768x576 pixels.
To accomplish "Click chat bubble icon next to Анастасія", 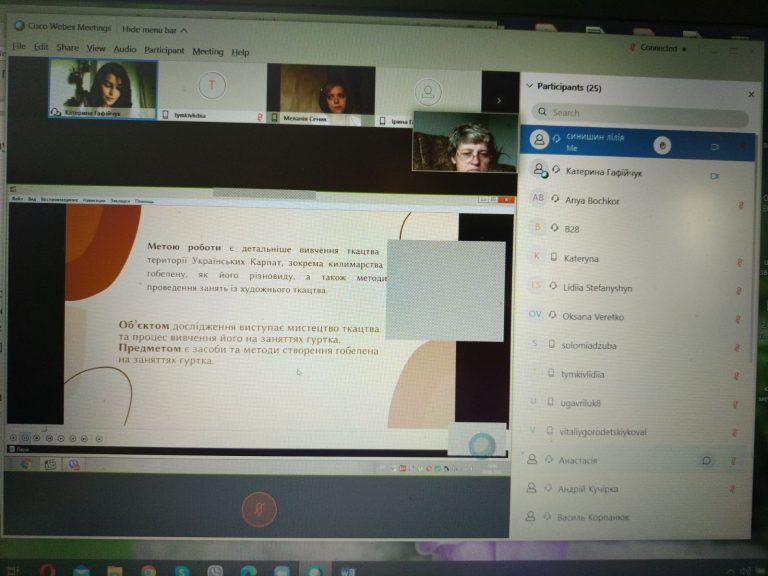I will click(706, 460).
